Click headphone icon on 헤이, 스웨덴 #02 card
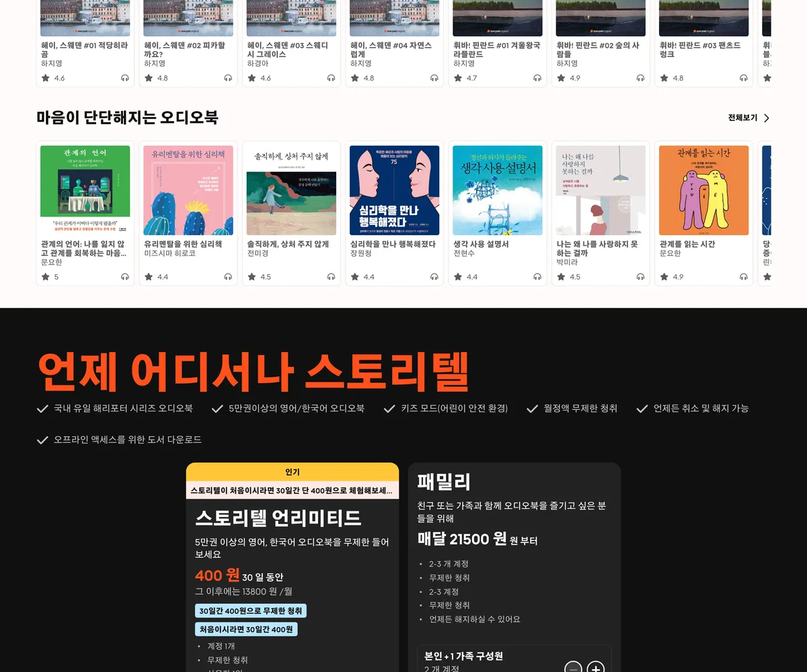Viewport: 807px width, 672px height. click(228, 78)
